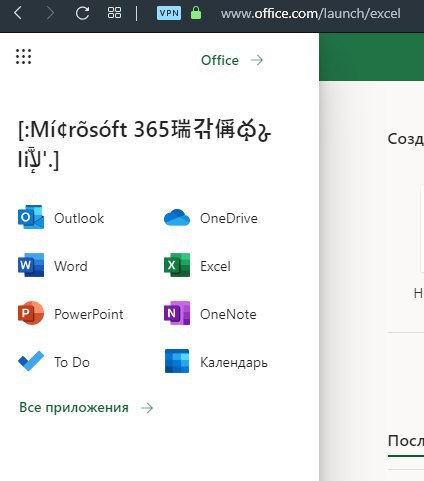
Task: Click the browser forward arrow
Action: 50,13
